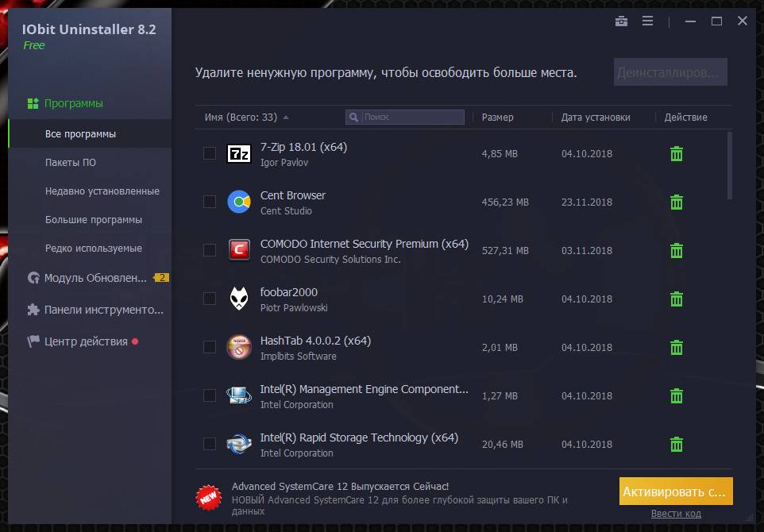
Task: Click the COMODO red shield icon
Action: point(239,250)
